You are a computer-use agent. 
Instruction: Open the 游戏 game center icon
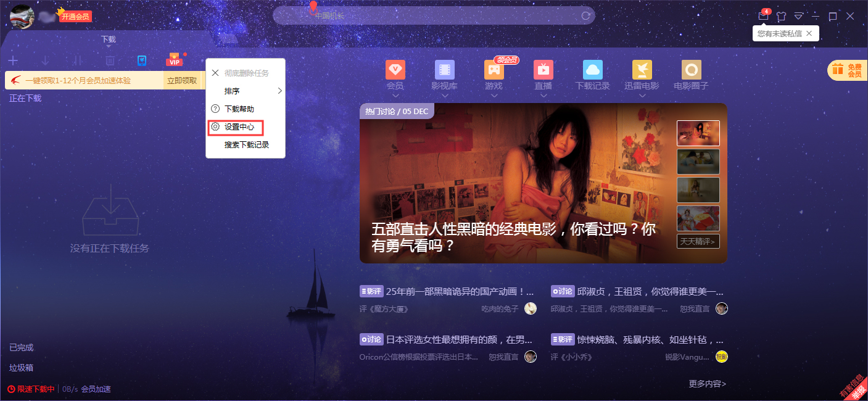coord(494,70)
